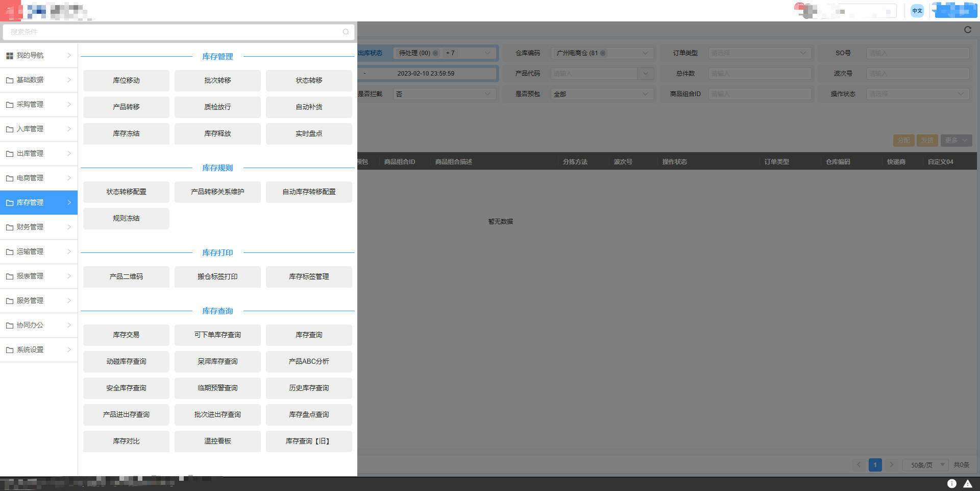Open the 自动库存转移配置 function
This screenshot has height=491, width=980.
click(x=309, y=192)
